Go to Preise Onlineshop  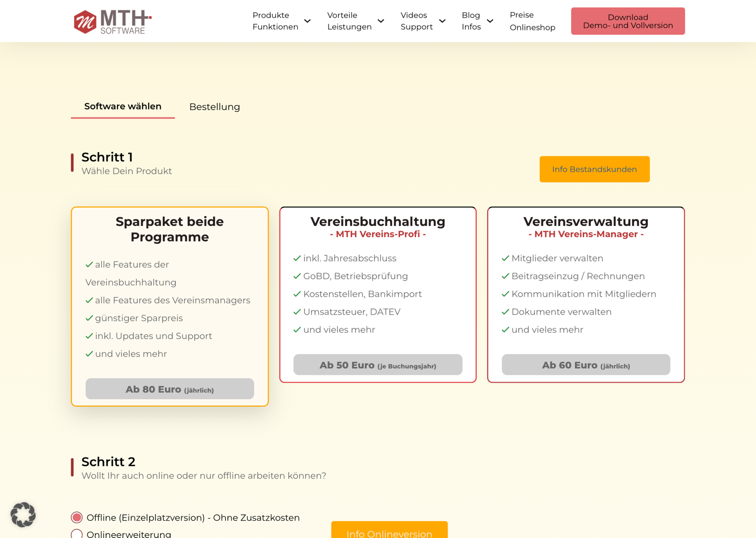tap(532, 21)
